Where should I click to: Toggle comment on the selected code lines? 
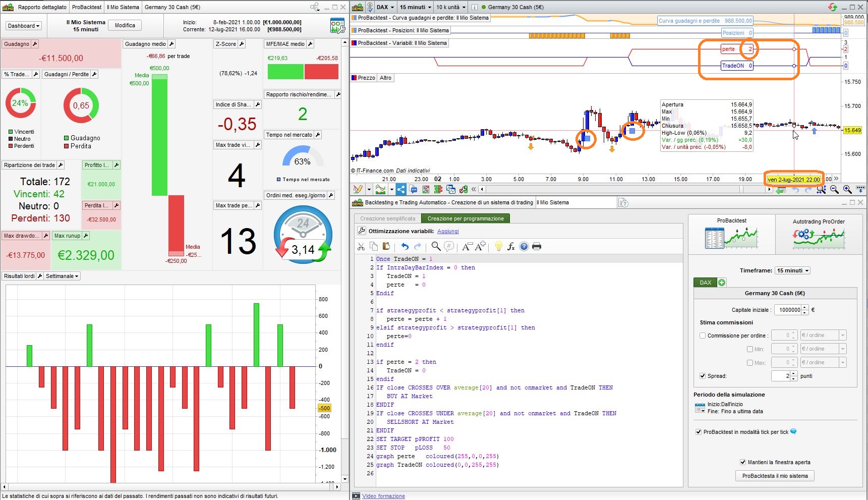coord(449,246)
